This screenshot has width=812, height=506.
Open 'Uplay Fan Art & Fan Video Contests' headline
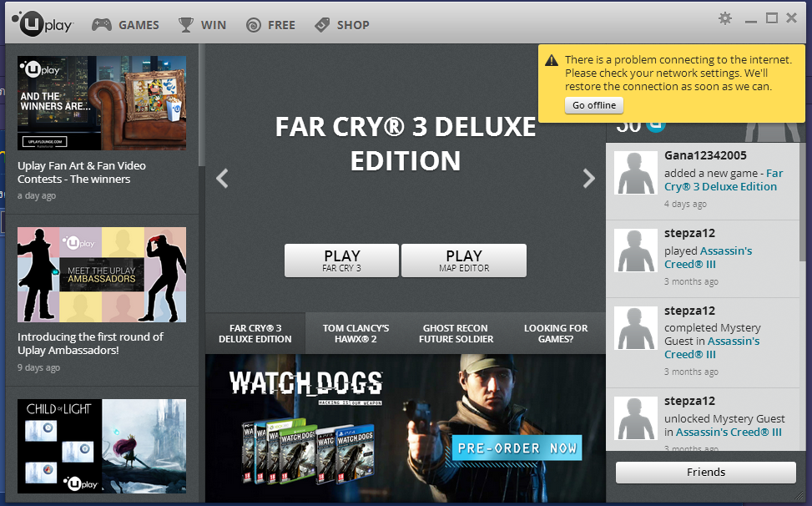pos(82,173)
